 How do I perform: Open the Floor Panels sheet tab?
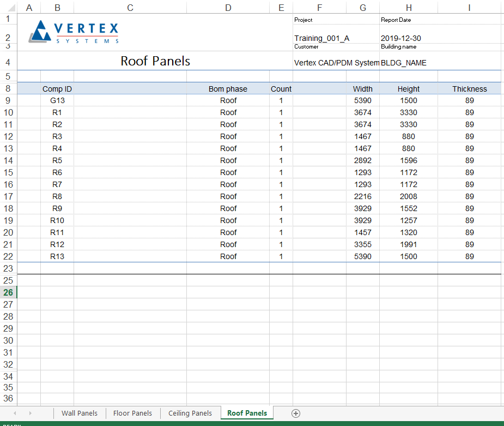coord(132,413)
